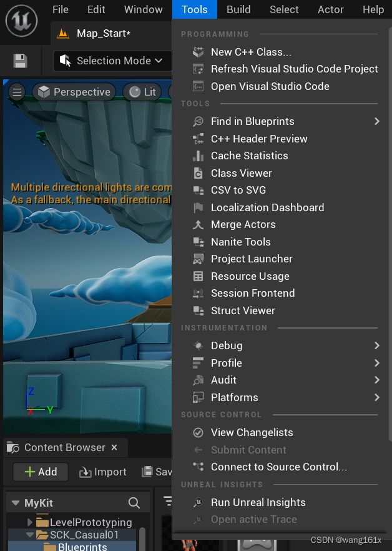Collapse the MyKit tree section
Viewport: 392px width, 551px height.
coord(16,503)
